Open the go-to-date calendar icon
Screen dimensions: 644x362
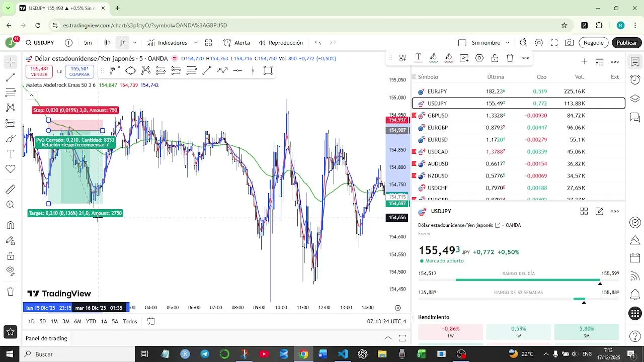point(151,321)
